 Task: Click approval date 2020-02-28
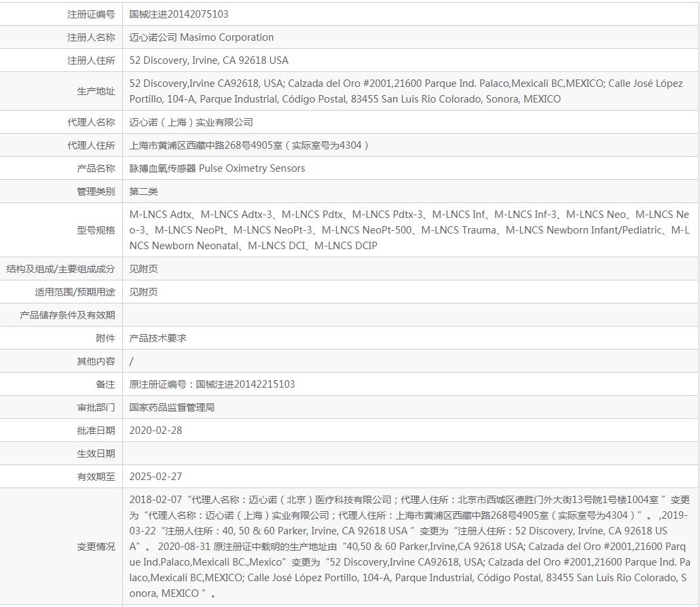tap(155, 430)
